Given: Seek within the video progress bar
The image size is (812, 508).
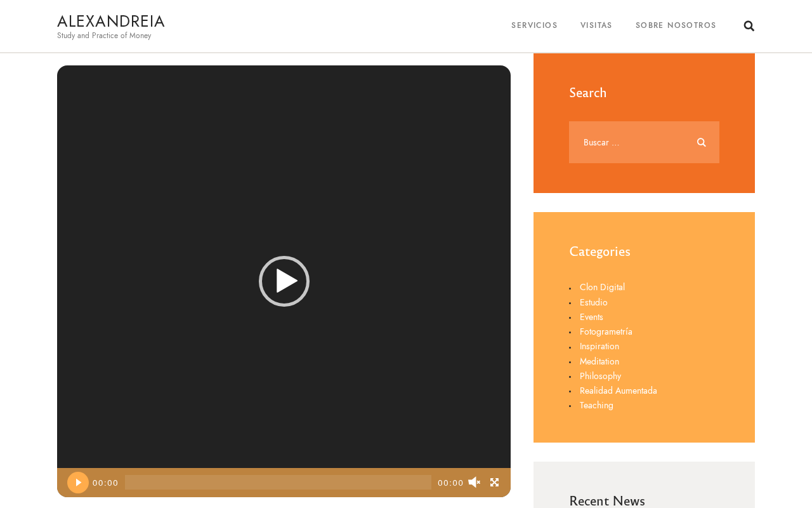Looking at the screenshot, I should pos(278,483).
